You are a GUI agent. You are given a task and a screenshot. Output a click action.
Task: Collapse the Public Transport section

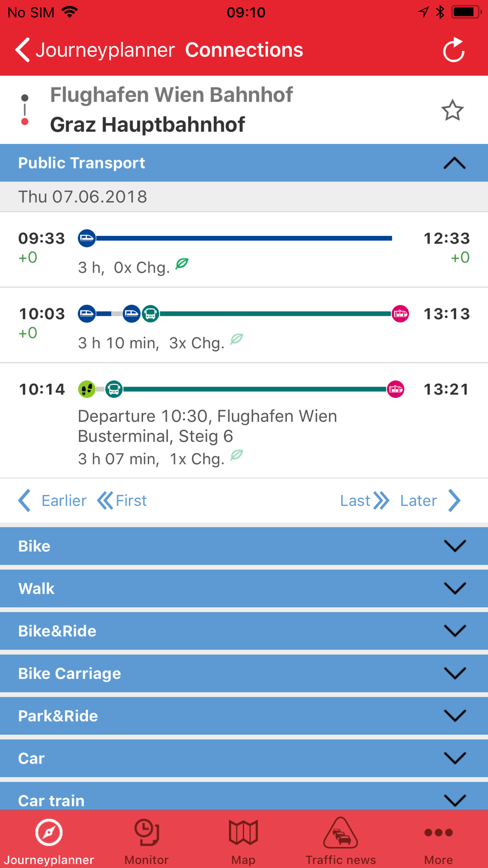tap(454, 163)
